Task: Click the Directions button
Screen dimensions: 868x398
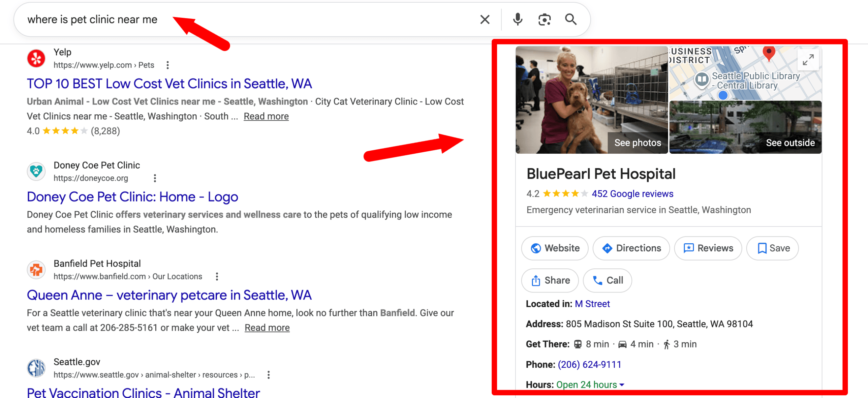Action: (x=631, y=248)
